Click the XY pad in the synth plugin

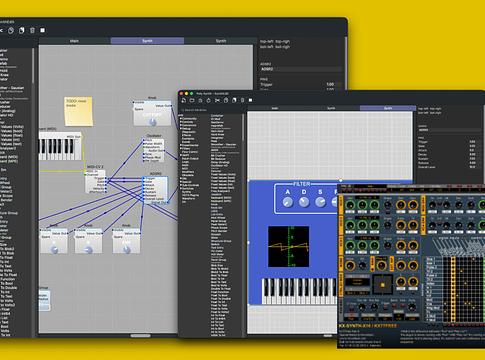pyautogui.click(x=382, y=285)
